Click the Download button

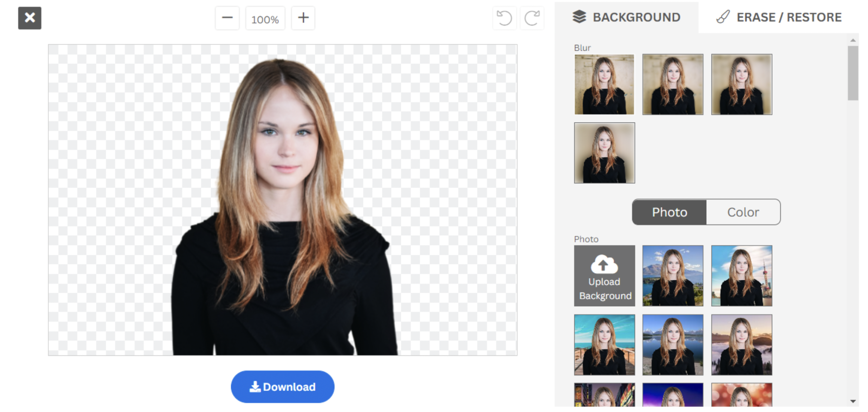283,386
